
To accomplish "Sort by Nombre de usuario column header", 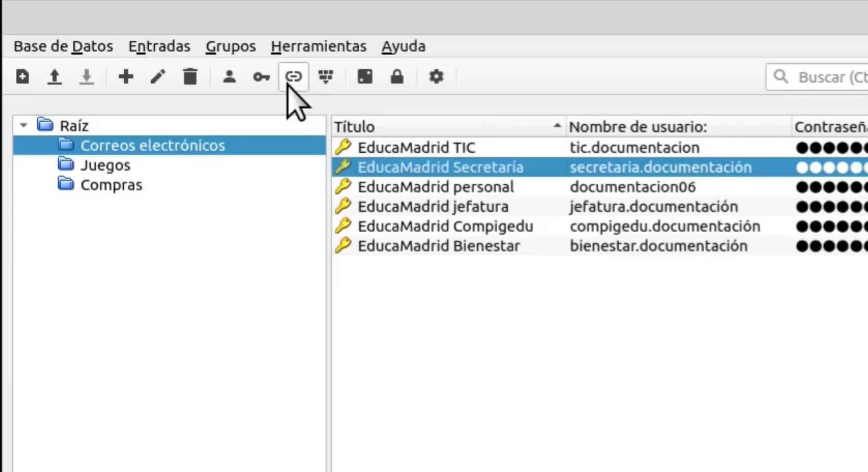I will coord(679,127).
